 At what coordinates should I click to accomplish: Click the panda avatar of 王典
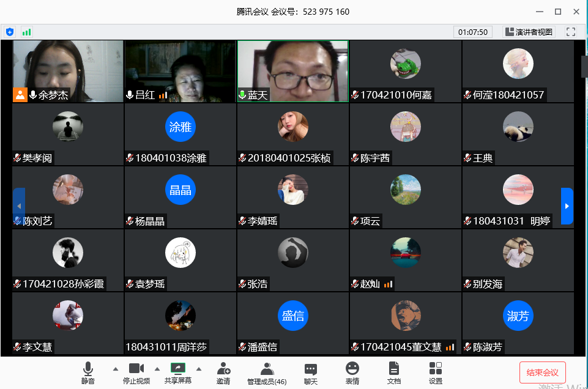518,127
